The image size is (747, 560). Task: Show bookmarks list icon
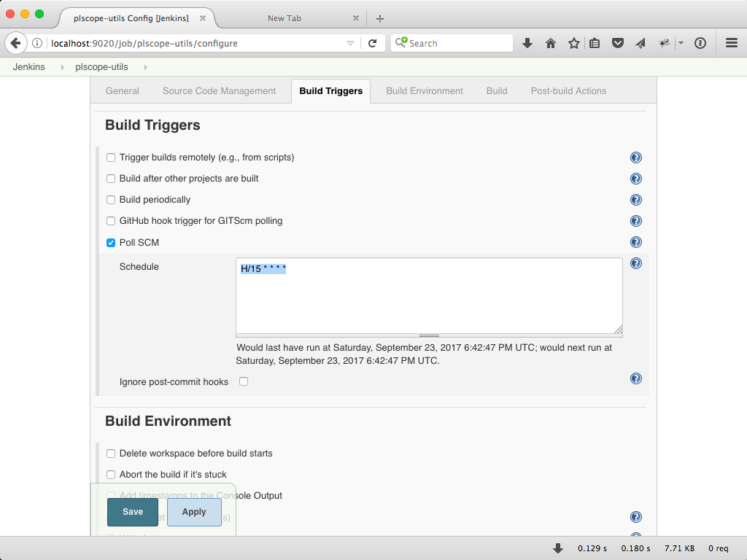tap(595, 43)
